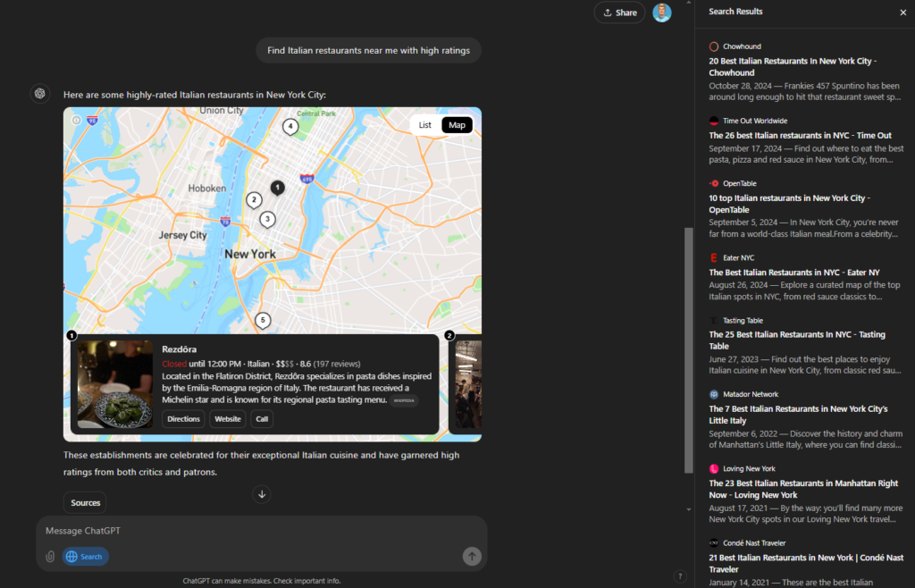Viewport: 915px width, 588px height.
Task: Toggle the Search globe button
Action: point(85,557)
